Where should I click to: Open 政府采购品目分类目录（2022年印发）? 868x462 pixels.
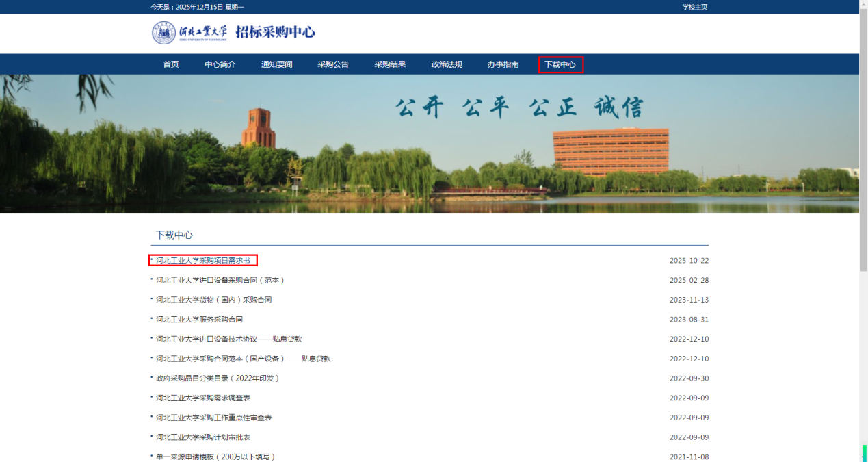(x=218, y=378)
